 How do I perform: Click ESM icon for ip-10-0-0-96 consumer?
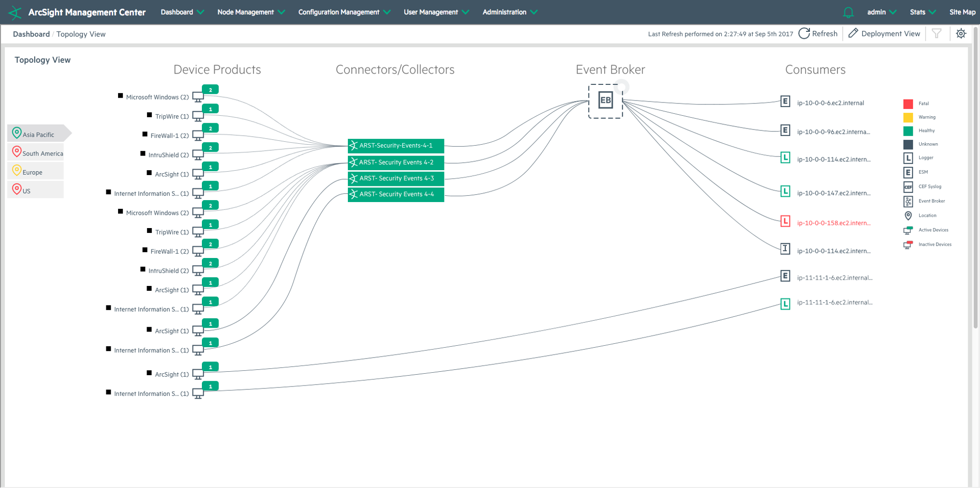tap(785, 130)
